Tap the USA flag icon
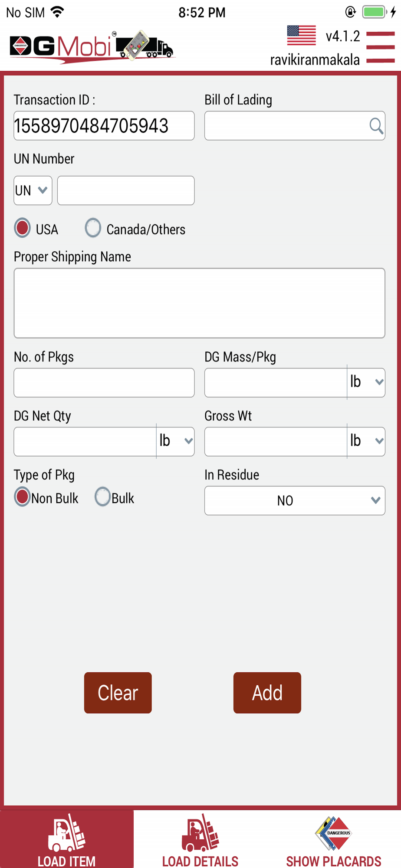 pyautogui.click(x=301, y=35)
